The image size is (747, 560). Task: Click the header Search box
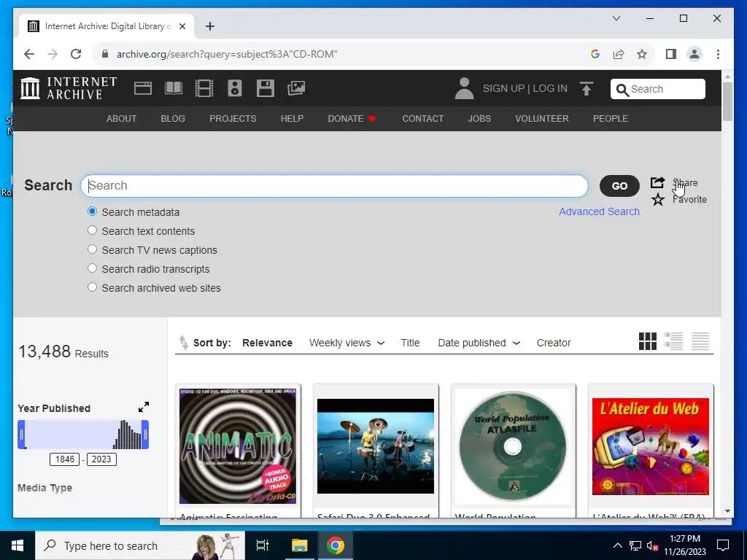click(657, 89)
